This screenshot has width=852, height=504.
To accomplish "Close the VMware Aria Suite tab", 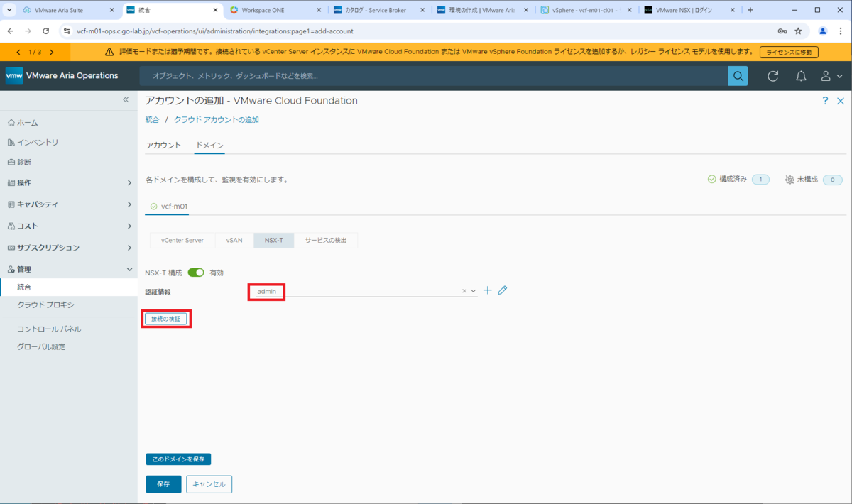I will point(112,10).
